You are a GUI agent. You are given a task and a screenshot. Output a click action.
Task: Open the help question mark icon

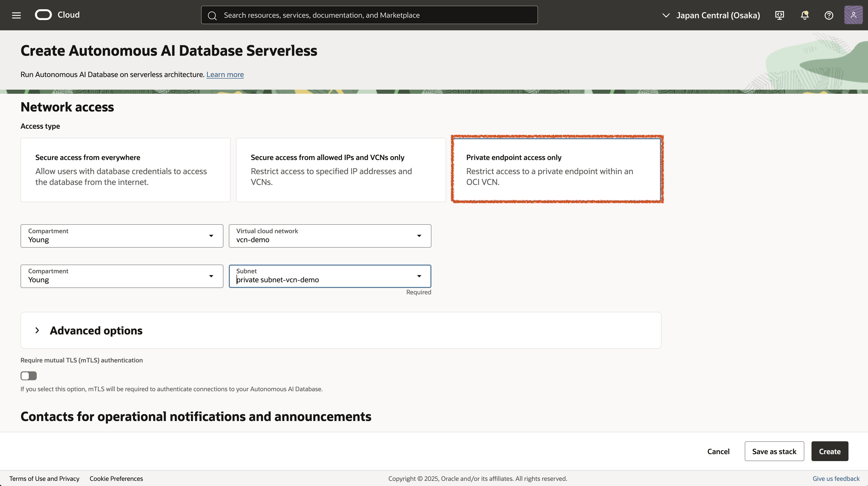[828, 15]
